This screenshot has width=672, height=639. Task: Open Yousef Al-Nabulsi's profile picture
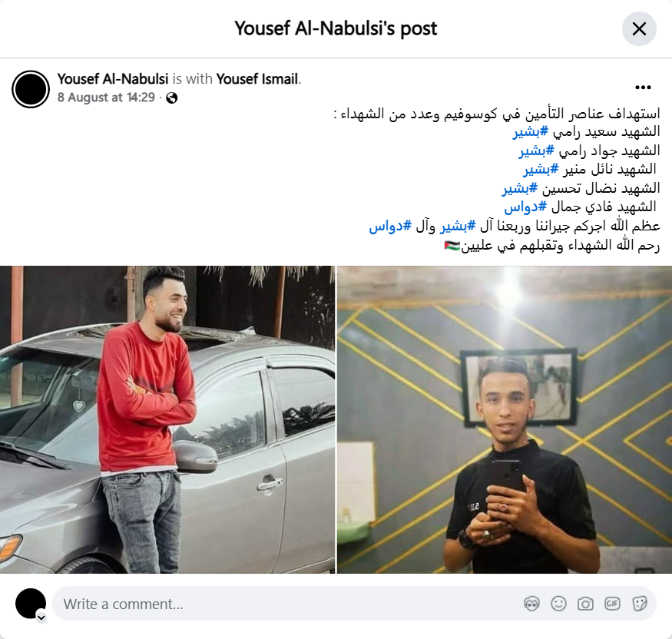[31, 89]
